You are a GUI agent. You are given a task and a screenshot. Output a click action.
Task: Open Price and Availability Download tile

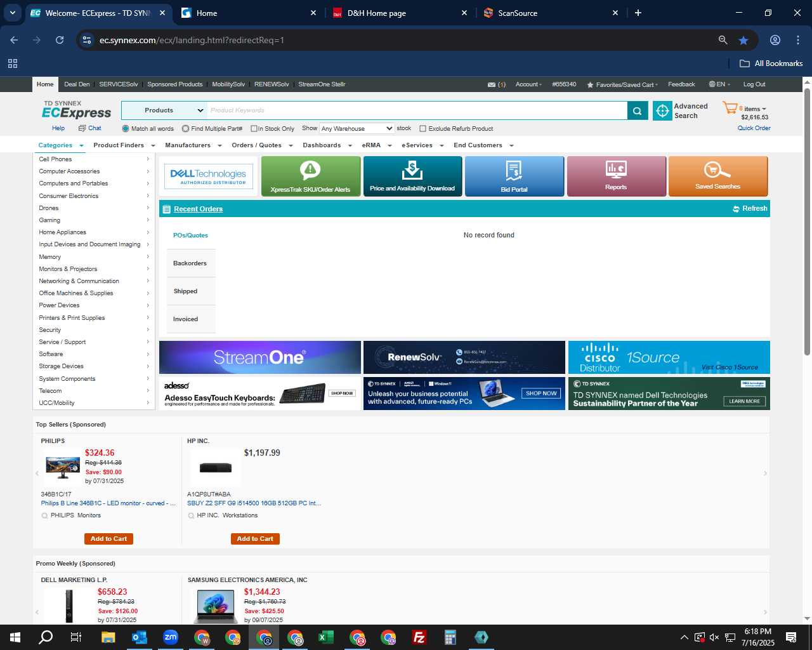click(x=412, y=176)
